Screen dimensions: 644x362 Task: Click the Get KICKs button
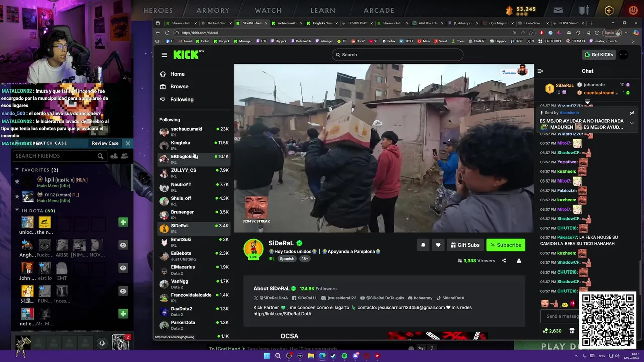click(599, 55)
